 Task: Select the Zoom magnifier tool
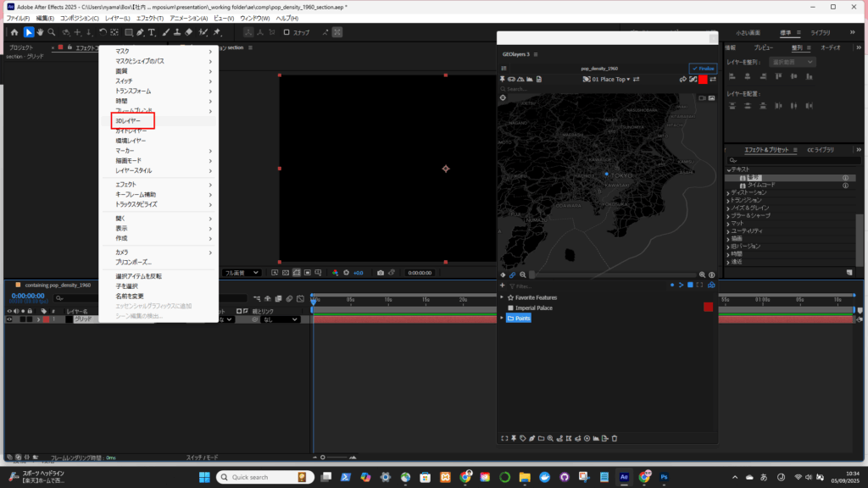pyautogui.click(x=52, y=32)
